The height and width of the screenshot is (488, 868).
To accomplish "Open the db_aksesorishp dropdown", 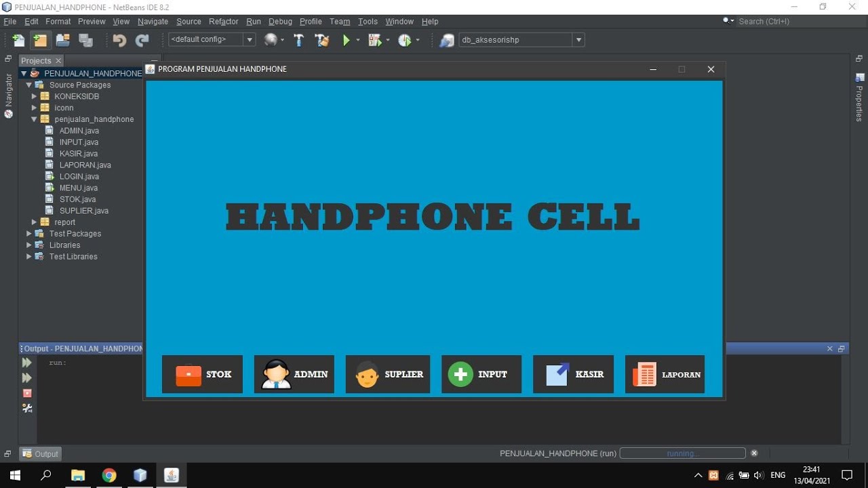I will click(521, 39).
